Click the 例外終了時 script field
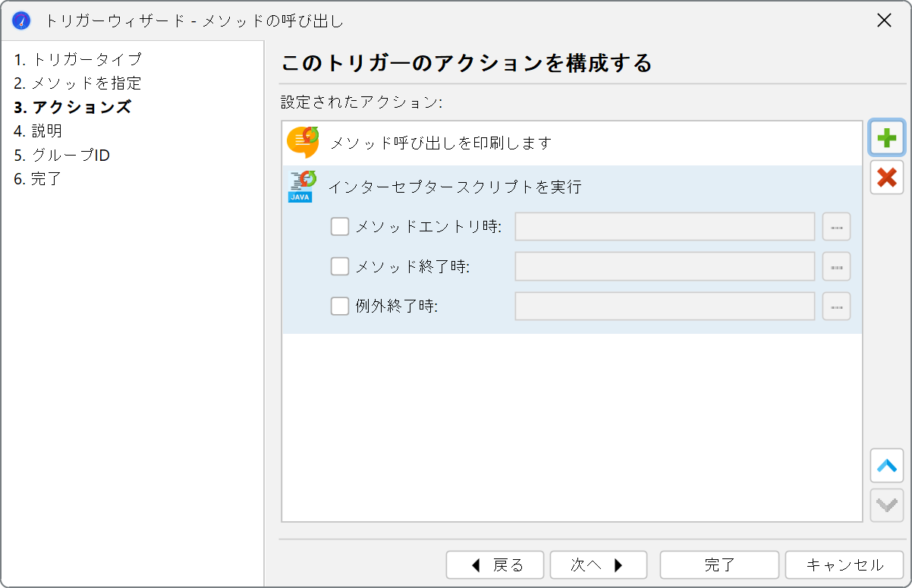Viewport: 912px width, 588px height. click(x=665, y=307)
